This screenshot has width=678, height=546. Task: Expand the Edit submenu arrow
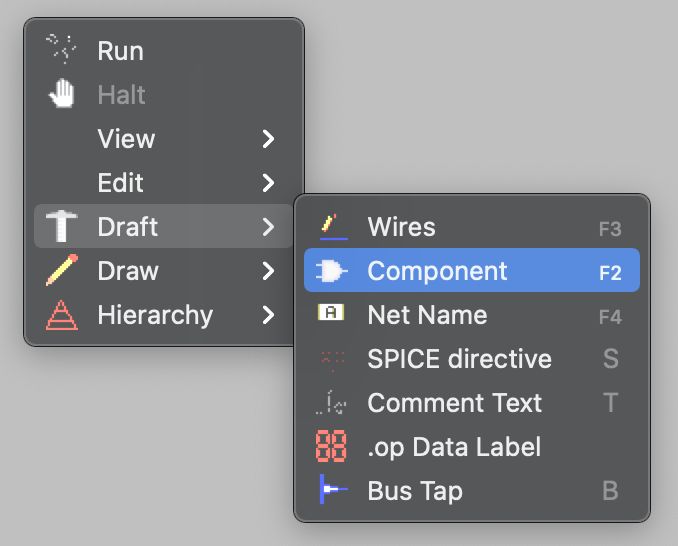click(268, 183)
